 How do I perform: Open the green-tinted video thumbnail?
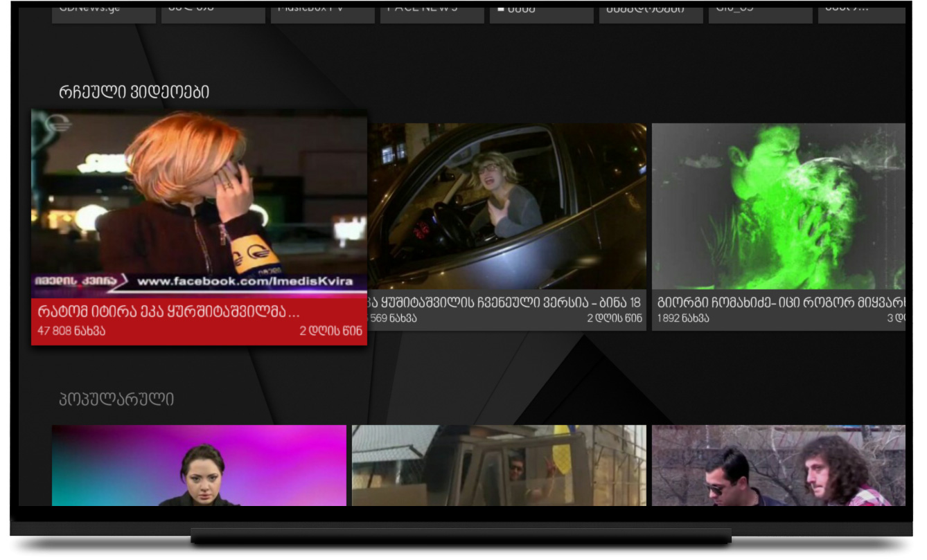[778, 206]
